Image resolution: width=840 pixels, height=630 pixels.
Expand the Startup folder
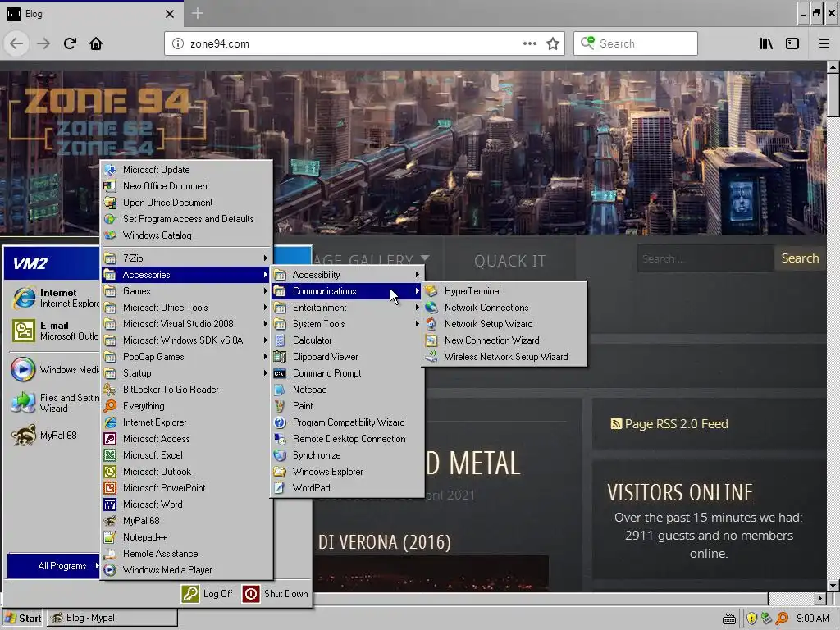coord(186,373)
